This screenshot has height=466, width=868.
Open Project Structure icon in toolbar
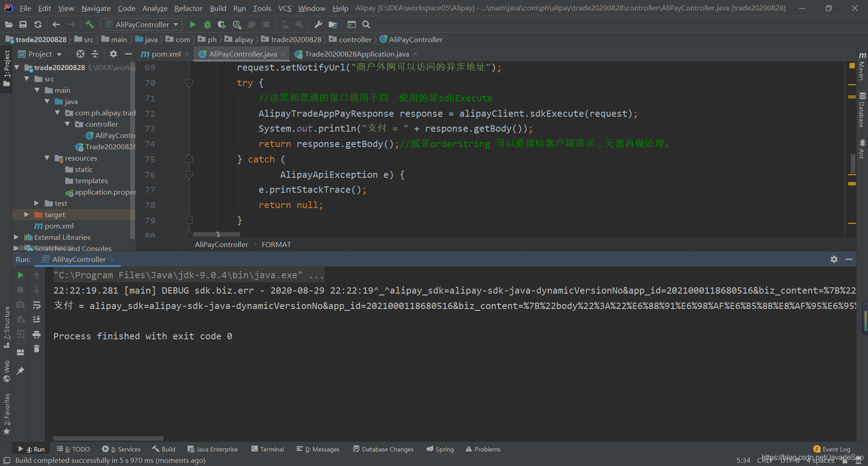[333, 24]
